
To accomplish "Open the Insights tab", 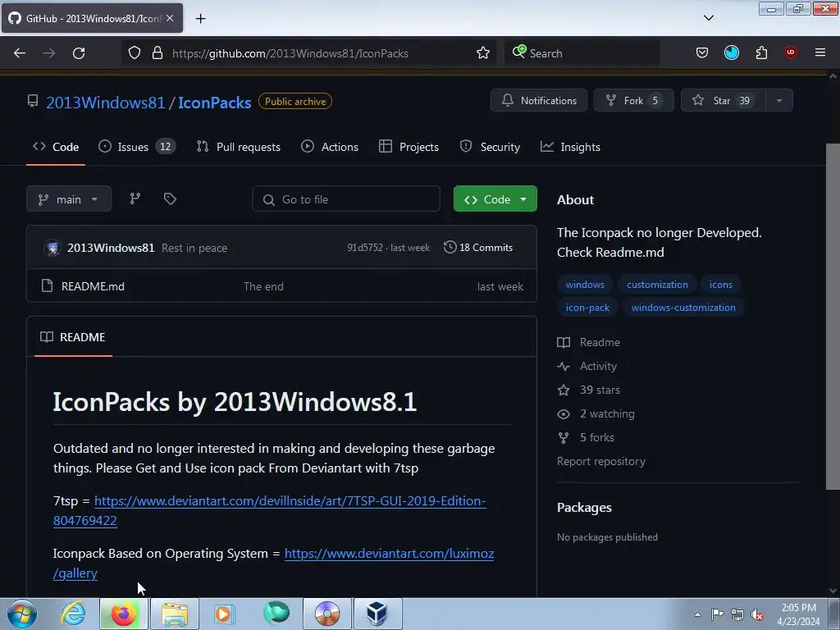I will (x=570, y=147).
